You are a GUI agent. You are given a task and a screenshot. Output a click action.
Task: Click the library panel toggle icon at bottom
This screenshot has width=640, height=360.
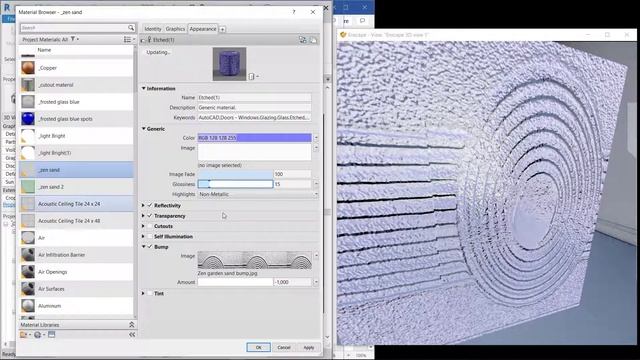click(51, 335)
